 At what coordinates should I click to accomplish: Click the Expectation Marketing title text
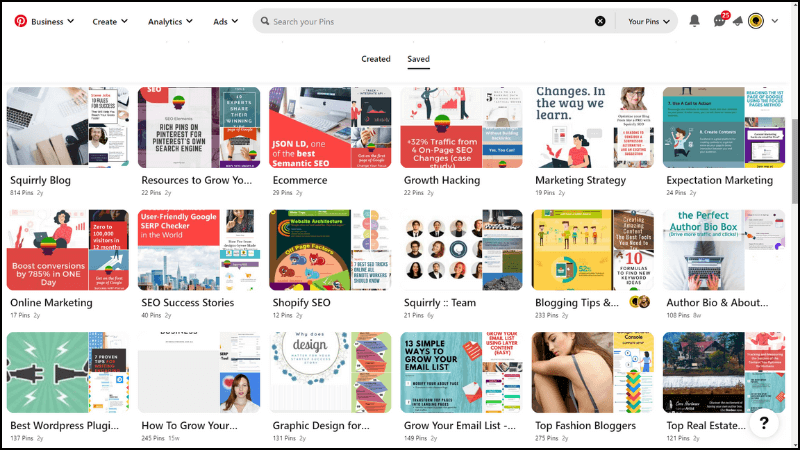point(719,180)
